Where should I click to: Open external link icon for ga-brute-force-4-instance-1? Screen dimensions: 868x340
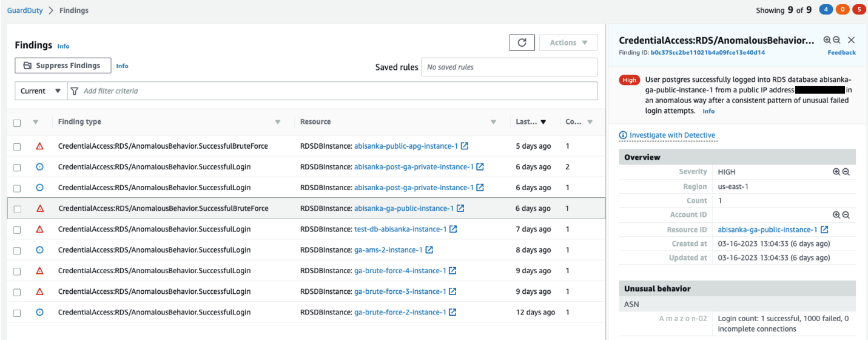pyautogui.click(x=453, y=271)
